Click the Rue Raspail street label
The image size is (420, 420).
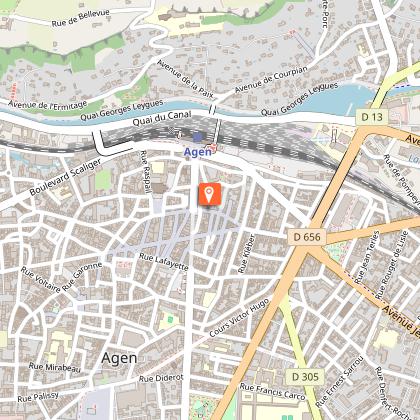pos(145,172)
